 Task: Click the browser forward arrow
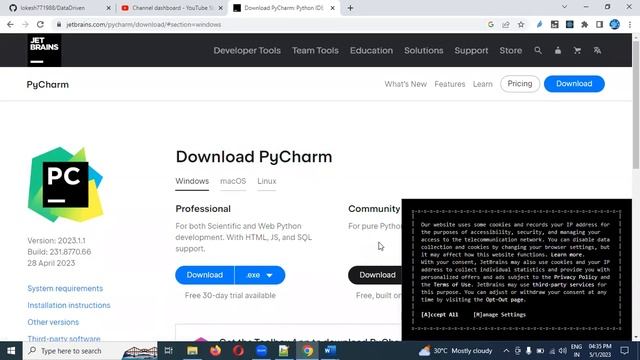point(25,24)
